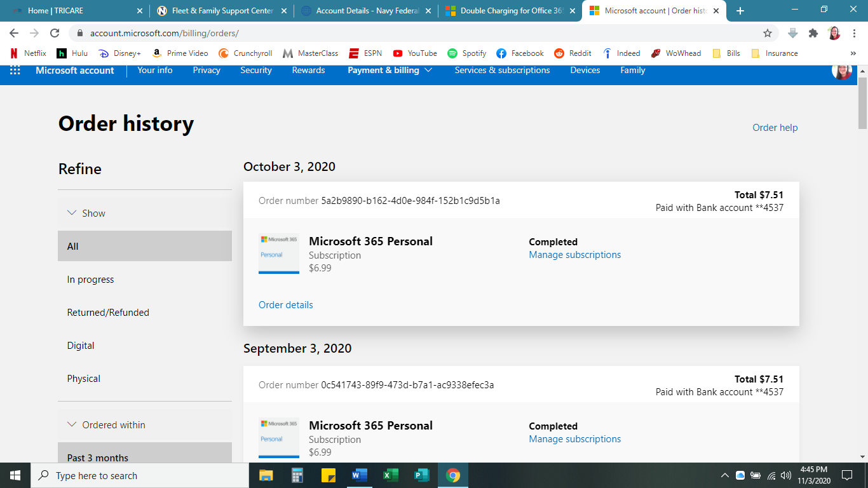This screenshot has height=488, width=868.
Task: Open the Privacy page
Action: (207, 71)
